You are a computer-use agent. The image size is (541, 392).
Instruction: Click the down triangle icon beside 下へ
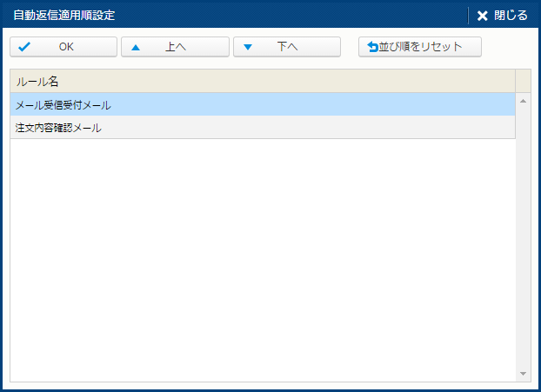pos(248,47)
